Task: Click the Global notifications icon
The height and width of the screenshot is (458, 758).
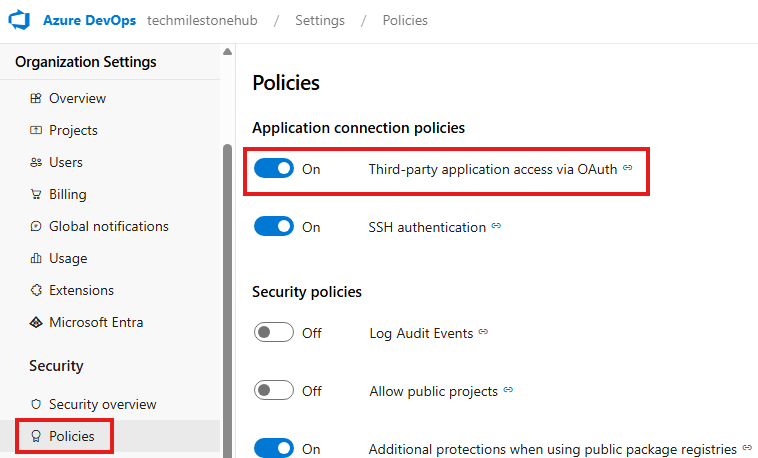Action: click(x=36, y=226)
